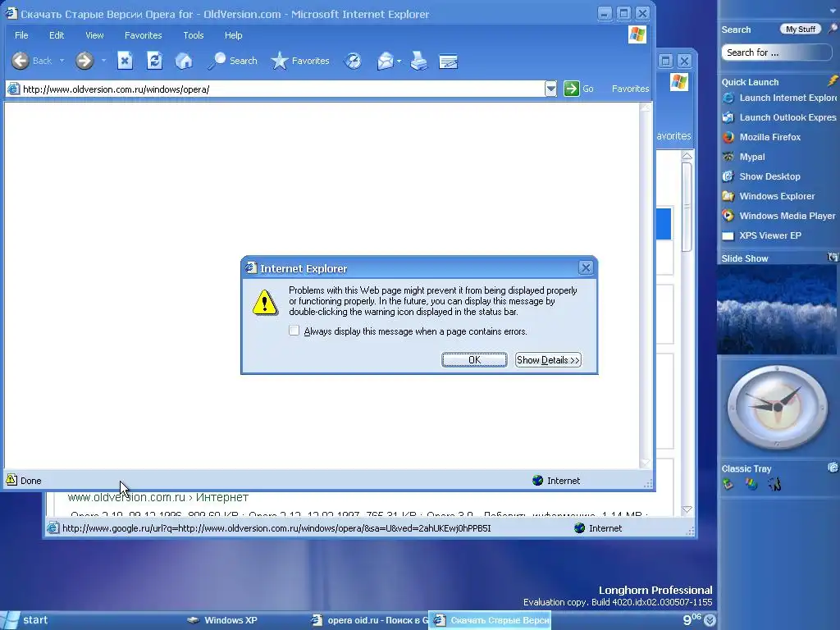Image resolution: width=840 pixels, height=630 pixels.
Task: Click OK in the error dialog
Action: coord(474,360)
